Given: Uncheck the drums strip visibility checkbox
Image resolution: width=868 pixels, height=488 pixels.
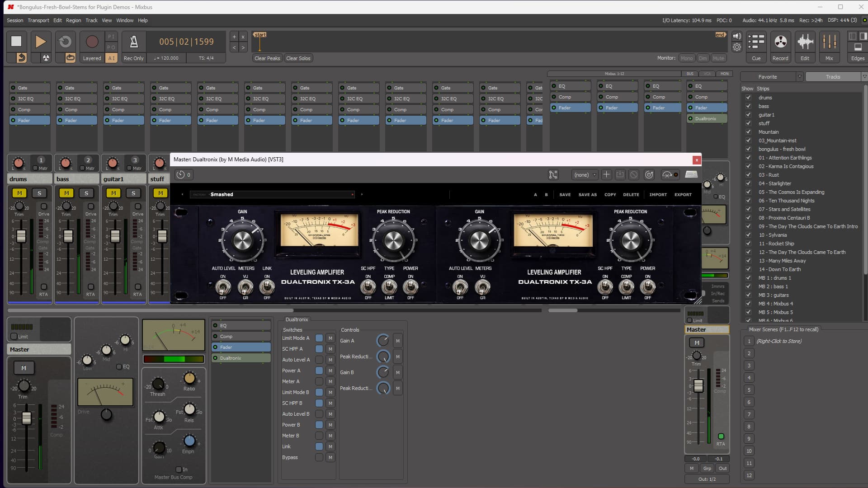Looking at the screenshot, I should (749, 98).
